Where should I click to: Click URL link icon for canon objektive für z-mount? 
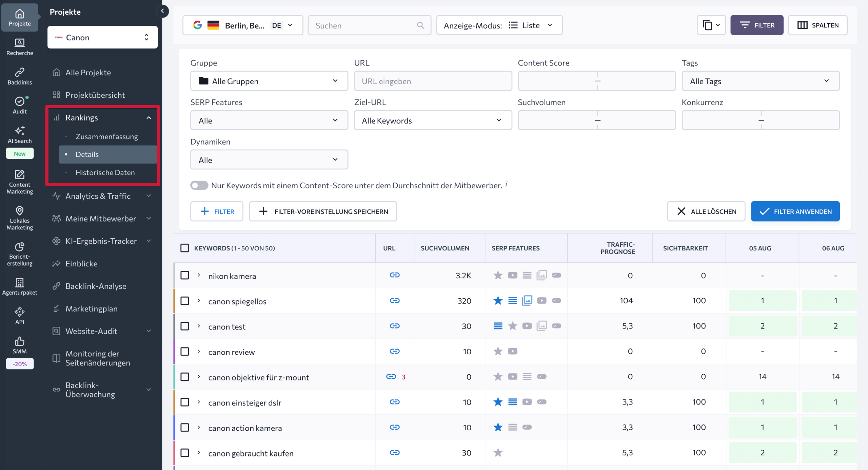tap(391, 377)
